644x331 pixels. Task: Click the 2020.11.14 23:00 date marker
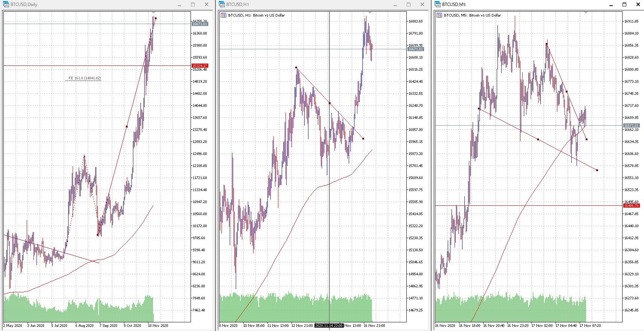click(x=329, y=326)
